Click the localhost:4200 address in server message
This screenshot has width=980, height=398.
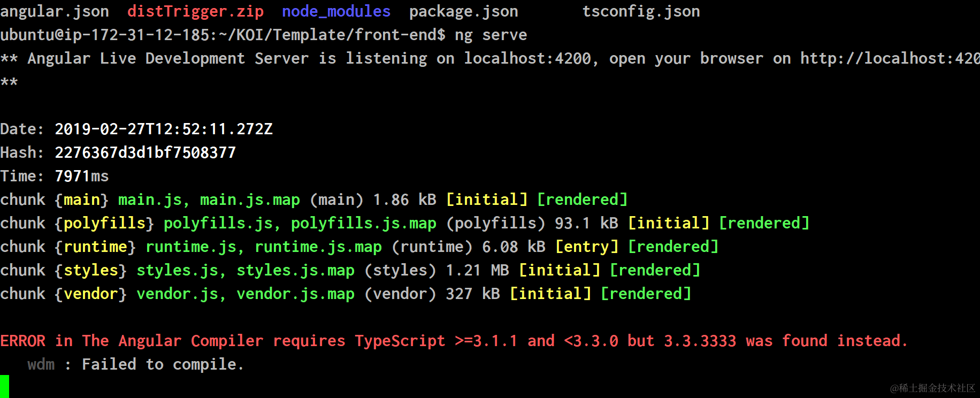click(x=527, y=59)
